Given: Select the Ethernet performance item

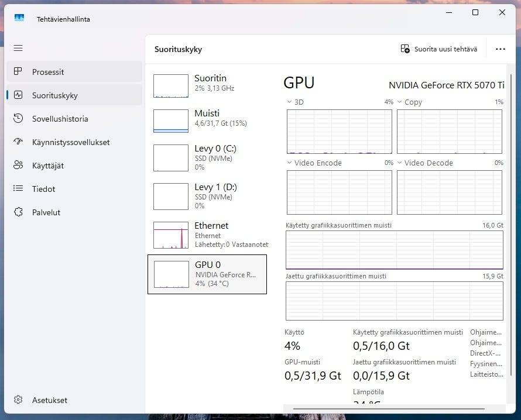Looking at the screenshot, I should point(207,235).
